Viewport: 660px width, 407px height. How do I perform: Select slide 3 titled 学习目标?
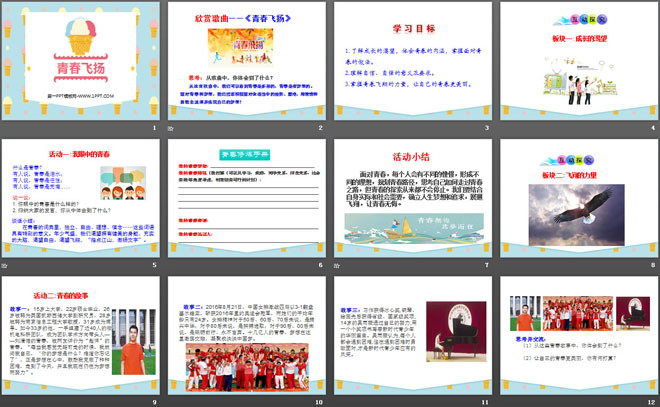click(413, 61)
